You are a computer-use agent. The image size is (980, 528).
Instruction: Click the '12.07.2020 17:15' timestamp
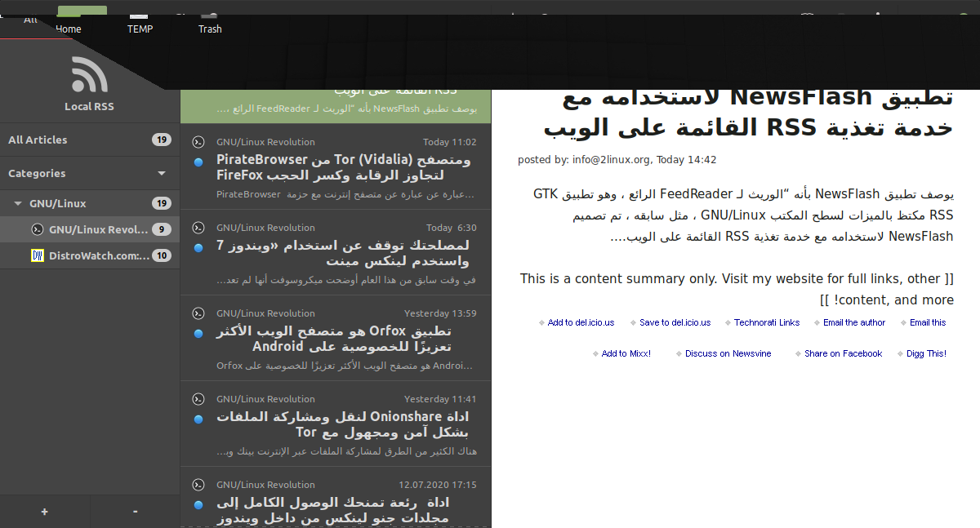tap(438, 485)
